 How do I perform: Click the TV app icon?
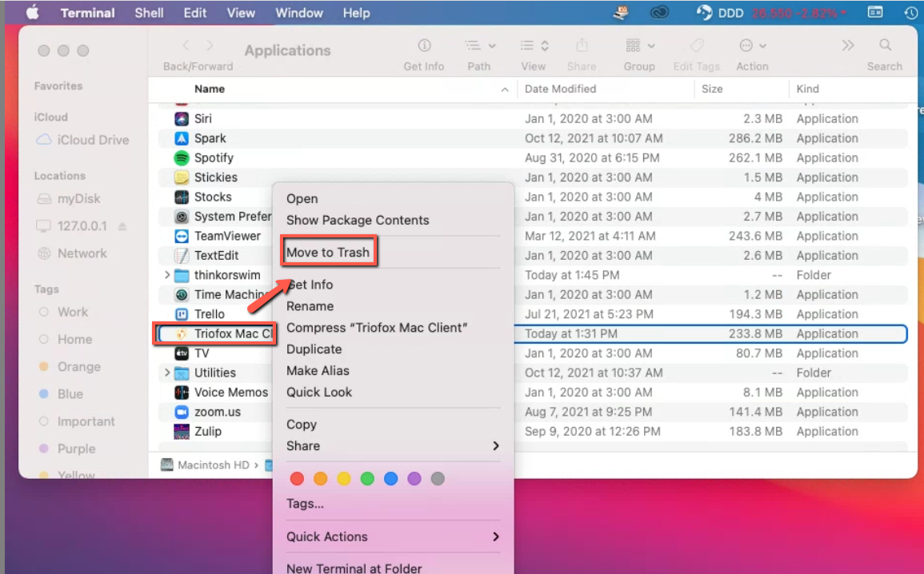point(182,353)
